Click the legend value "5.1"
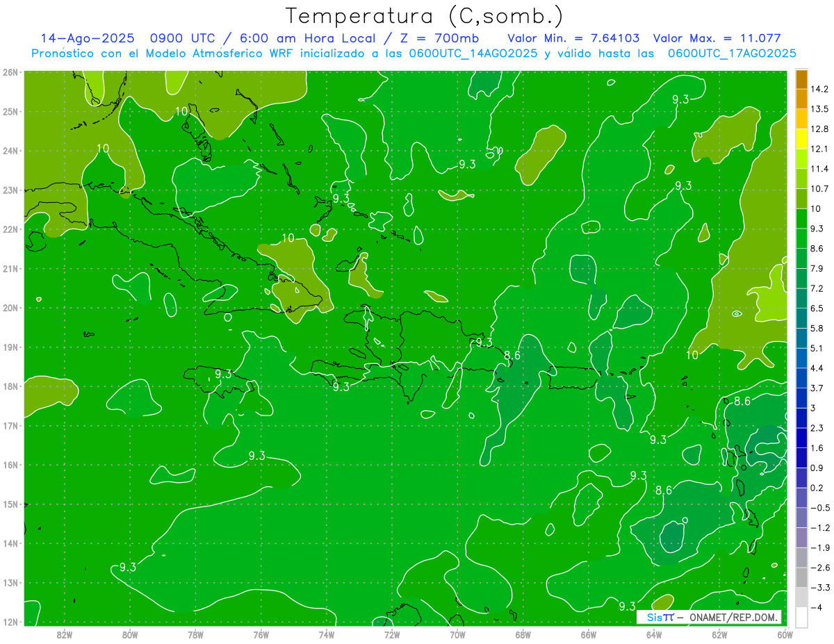This screenshot has height=644, width=834. [817, 348]
